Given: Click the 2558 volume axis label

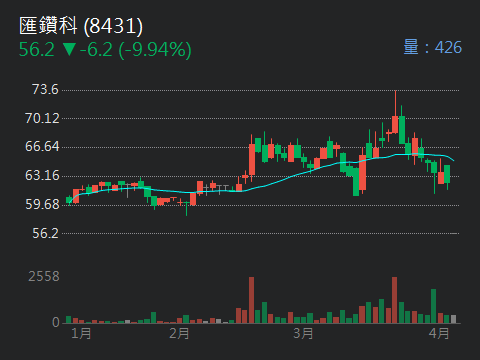Looking at the screenshot, I should (x=44, y=276).
